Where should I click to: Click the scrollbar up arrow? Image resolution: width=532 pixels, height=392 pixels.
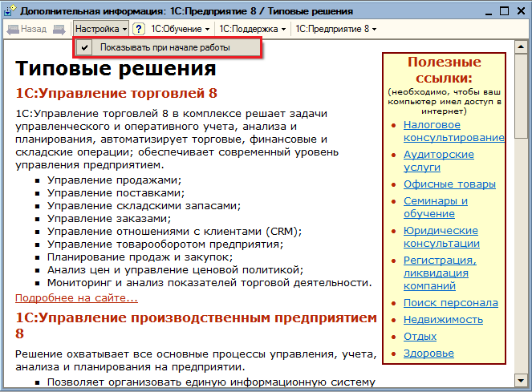point(521,46)
